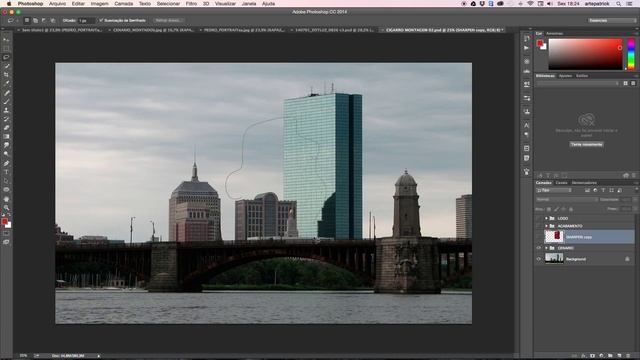
Task: Open the Camada menu
Action: [123, 3]
